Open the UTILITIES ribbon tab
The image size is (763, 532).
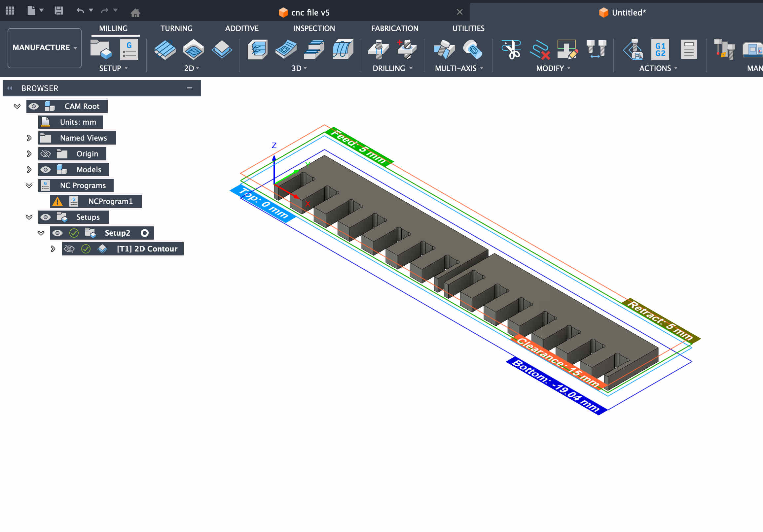[x=468, y=28]
